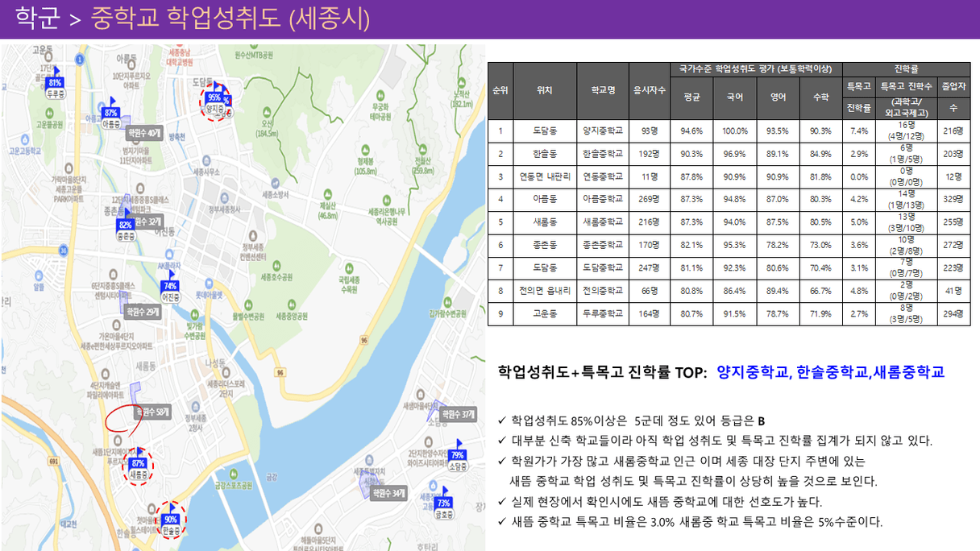
Task: Select the 도담중학교 table cell
Action: [603, 268]
